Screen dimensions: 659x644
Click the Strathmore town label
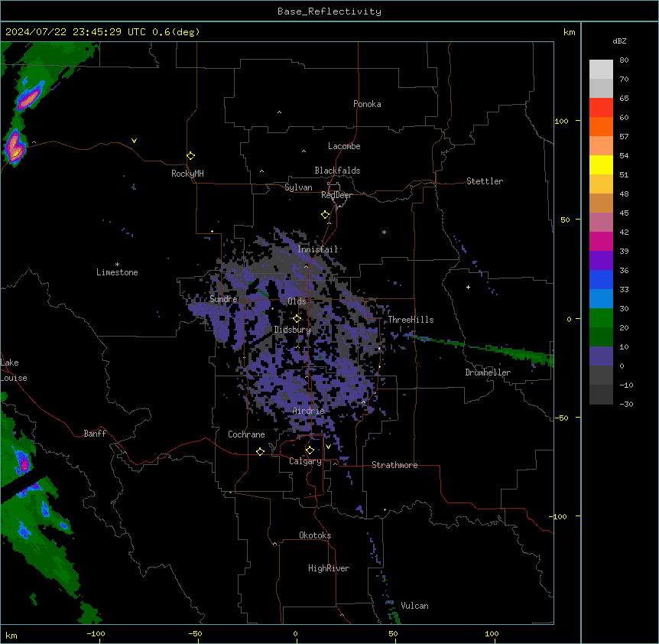click(394, 465)
